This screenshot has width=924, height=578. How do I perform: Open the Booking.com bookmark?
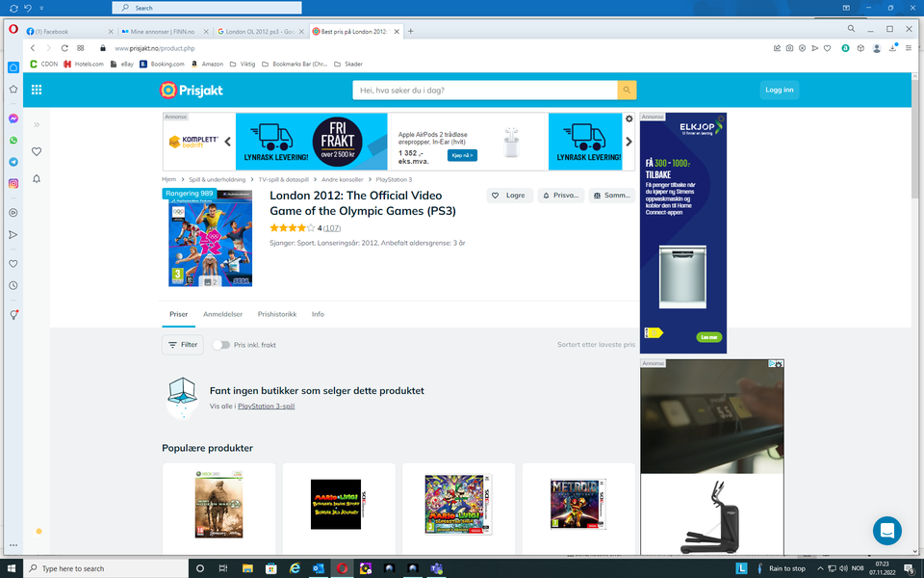click(162, 64)
